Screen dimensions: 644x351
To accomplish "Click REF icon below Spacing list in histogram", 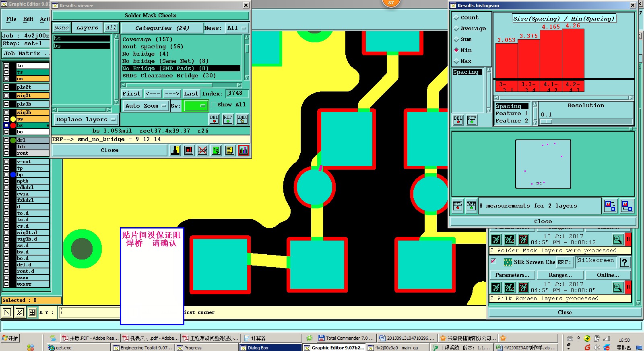I will 472,120.
